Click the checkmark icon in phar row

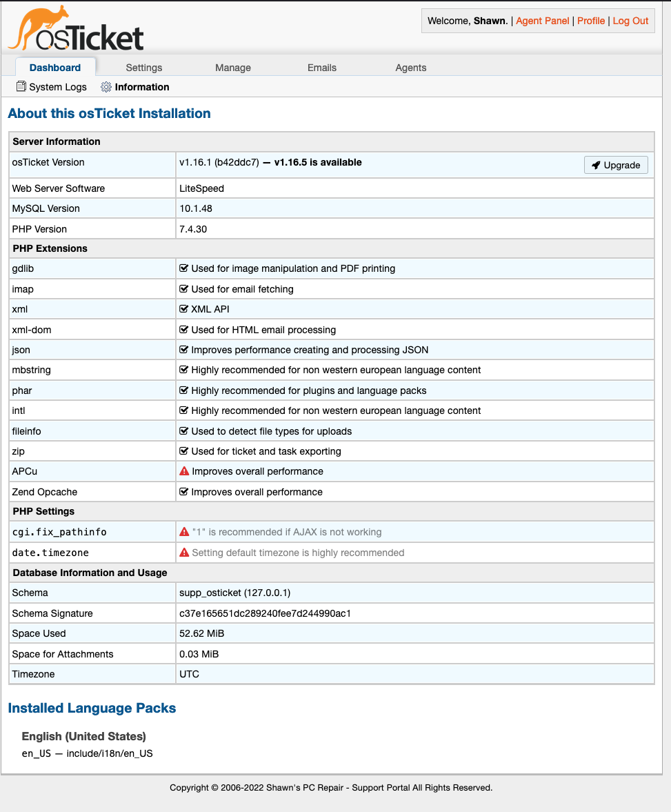coord(184,390)
